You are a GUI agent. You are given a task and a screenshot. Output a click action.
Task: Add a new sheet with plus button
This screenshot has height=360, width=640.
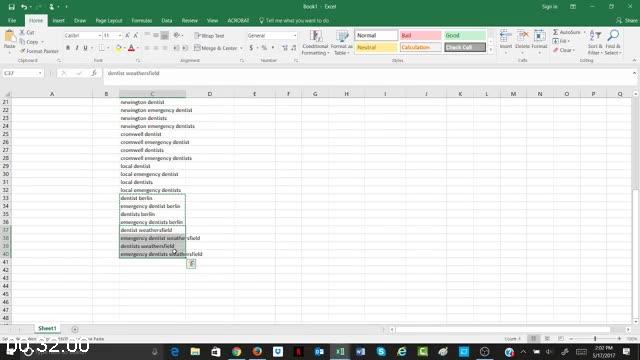[x=75, y=329]
